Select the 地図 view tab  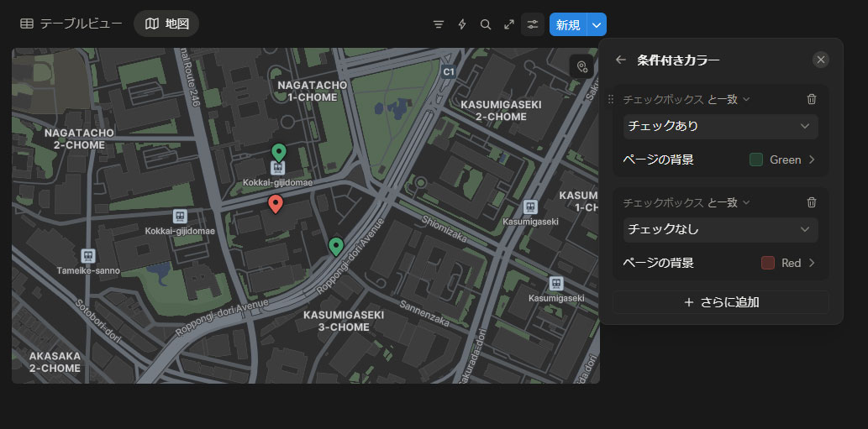(166, 24)
